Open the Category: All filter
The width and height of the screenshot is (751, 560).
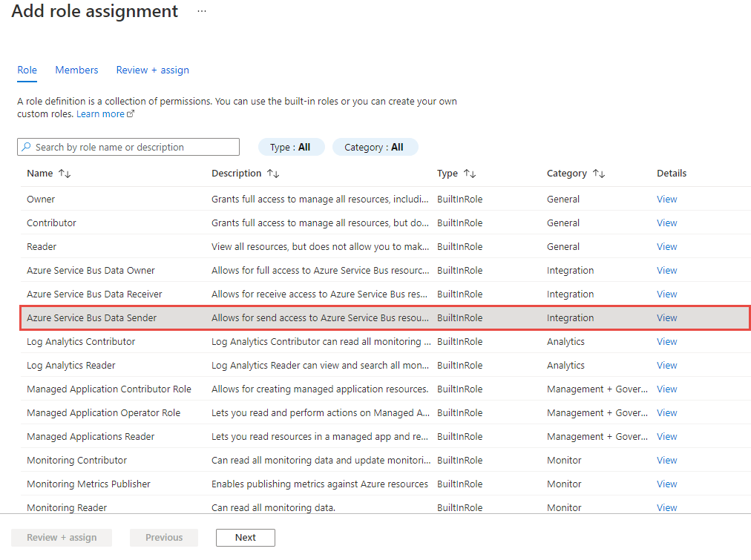375,147
